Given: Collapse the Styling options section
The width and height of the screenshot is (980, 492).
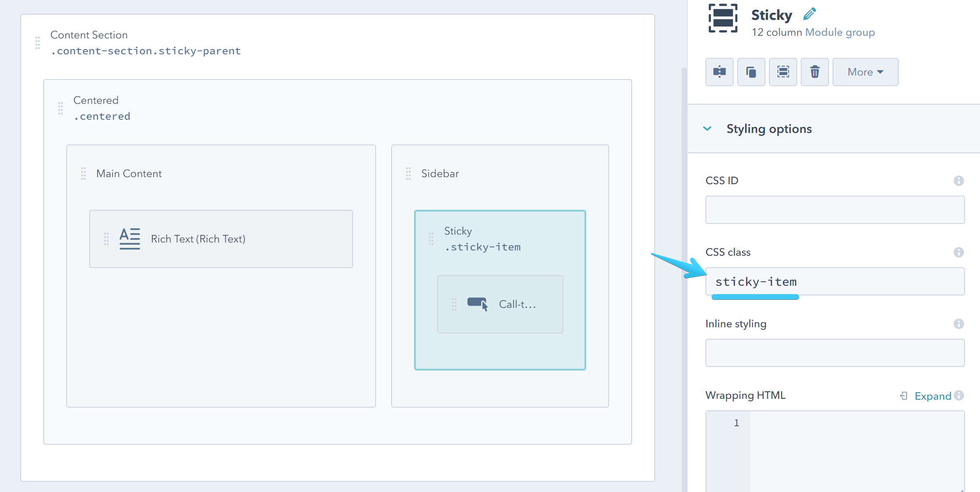Looking at the screenshot, I should pos(707,129).
